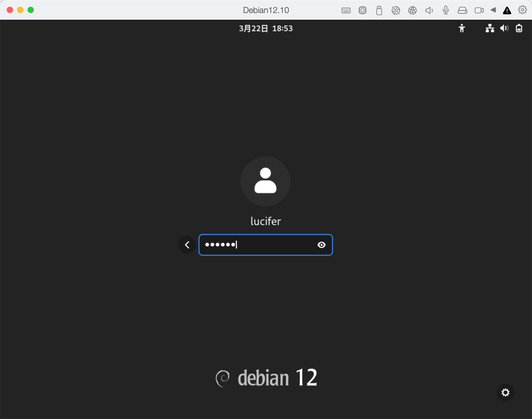Screen dimensions: 532x419
Task: Click the black warning triangle icon
Action: (x=507, y=11)
